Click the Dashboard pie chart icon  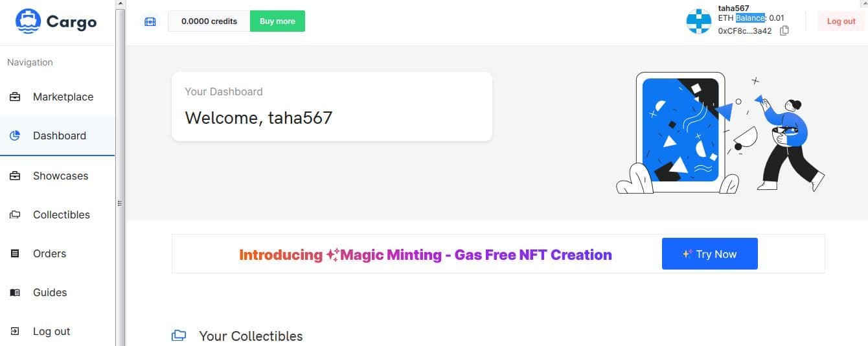pos(15,136)
